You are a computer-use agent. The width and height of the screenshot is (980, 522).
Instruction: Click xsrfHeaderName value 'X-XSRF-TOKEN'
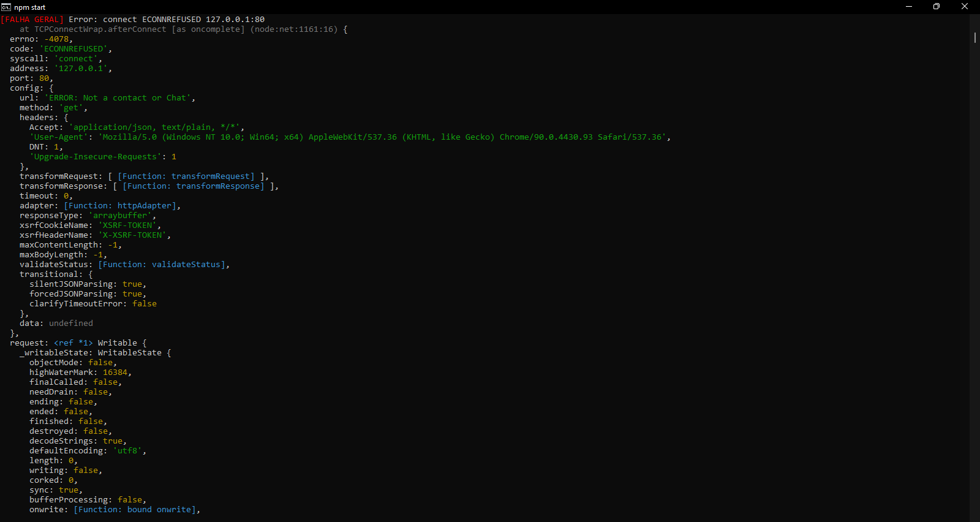point(132,235)
